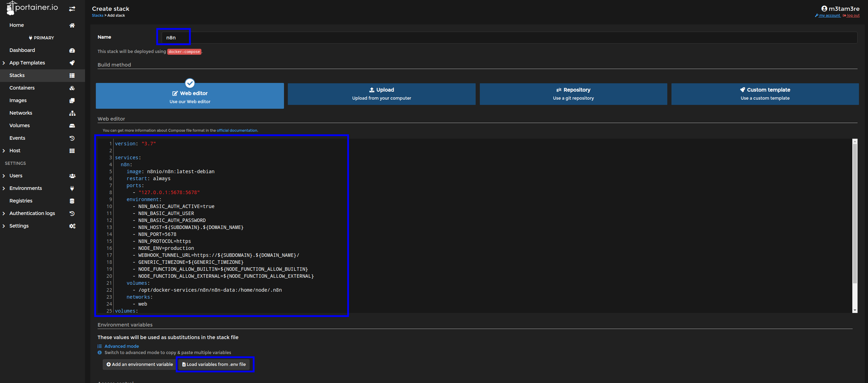Click the Volumes drive icon
Viewport: 868px width, 383px height.
pos(72,125)
